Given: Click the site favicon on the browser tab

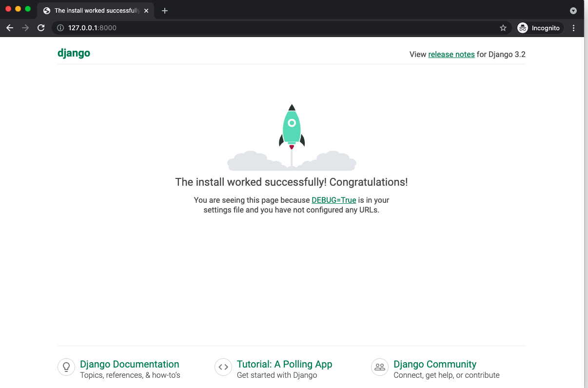Looking at the screenshot, I should pyautogui.click(x=46, y=10).
